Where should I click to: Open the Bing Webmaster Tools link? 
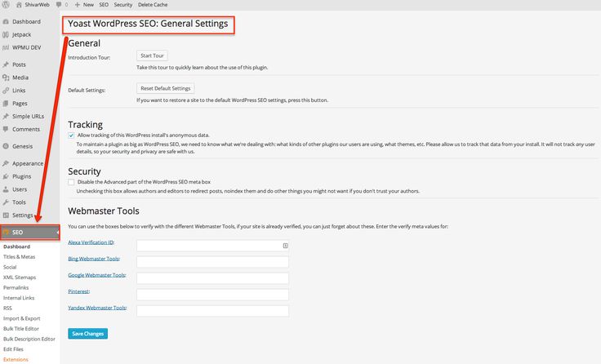tap(94, 259)
